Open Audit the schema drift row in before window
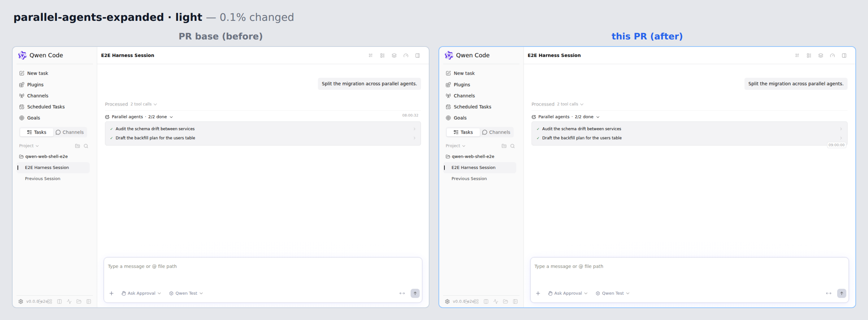Image resolution: width=868 pixels, height=320 pixels. point(263,129)
